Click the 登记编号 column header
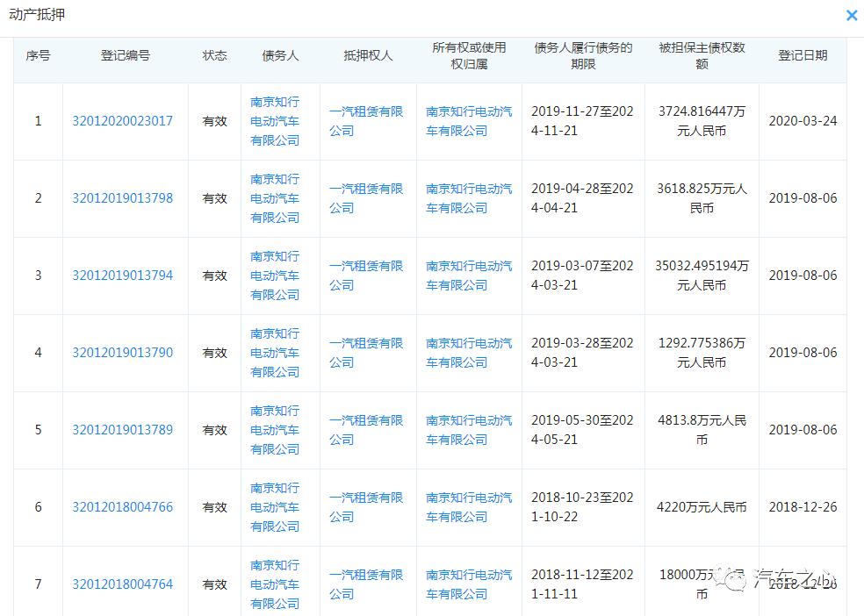The width and height of the screenshot is (864, 616). [125, 55]
